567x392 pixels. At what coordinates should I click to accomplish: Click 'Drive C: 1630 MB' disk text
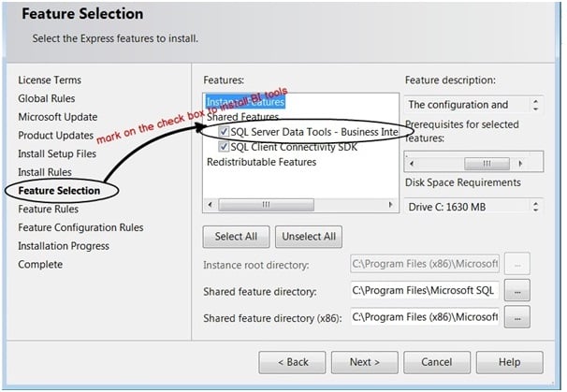pos(447,207)
